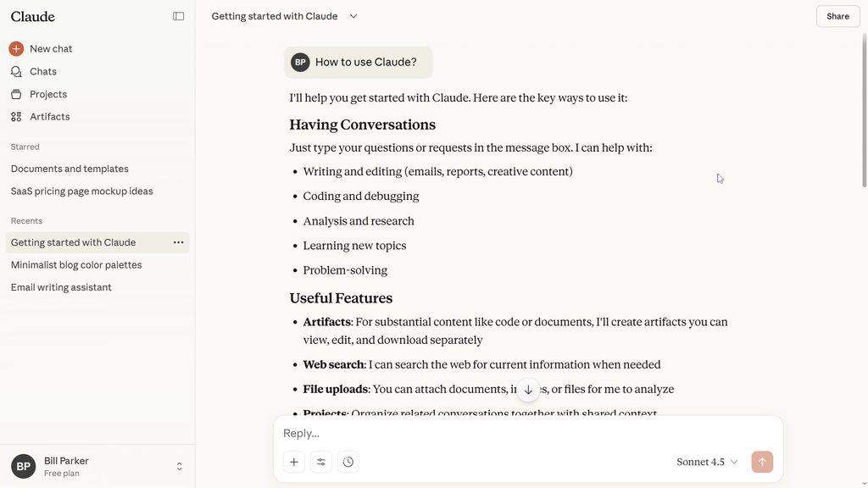Click the orange New chat plus icon
Viewport: 868px width, 488px height.
(x=16, y=49)
